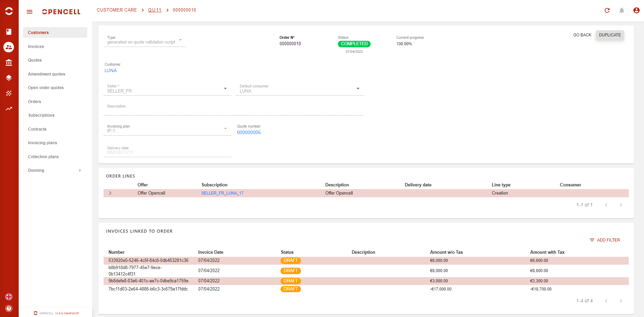Open invoice 533920e5-5246-4c5f-84c8-0db453281c36

(x=148, y=261)
